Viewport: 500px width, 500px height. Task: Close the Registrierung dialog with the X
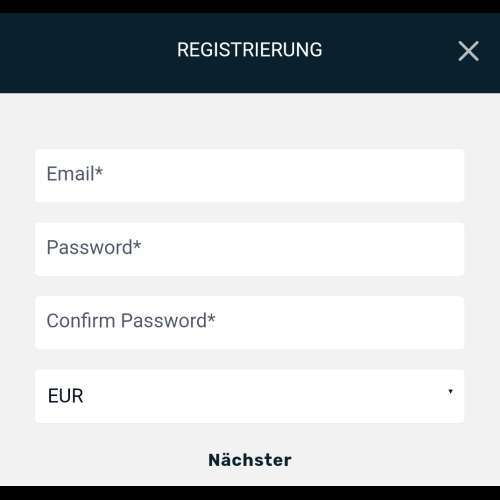click(468, 51)
